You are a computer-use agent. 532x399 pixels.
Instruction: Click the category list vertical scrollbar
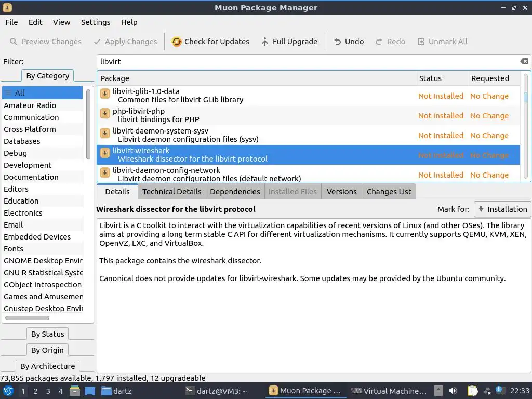coord(88,124)
